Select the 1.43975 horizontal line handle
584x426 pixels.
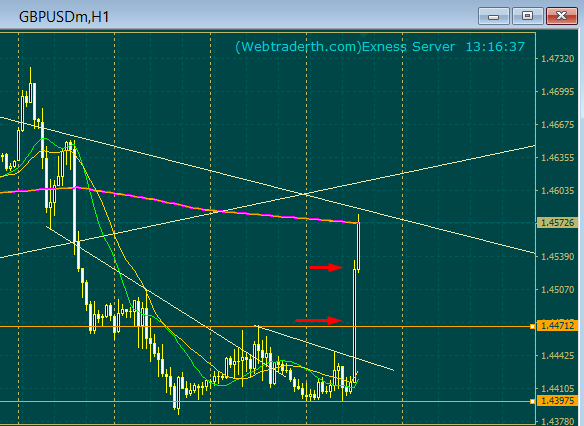click(x=533, y=401)
